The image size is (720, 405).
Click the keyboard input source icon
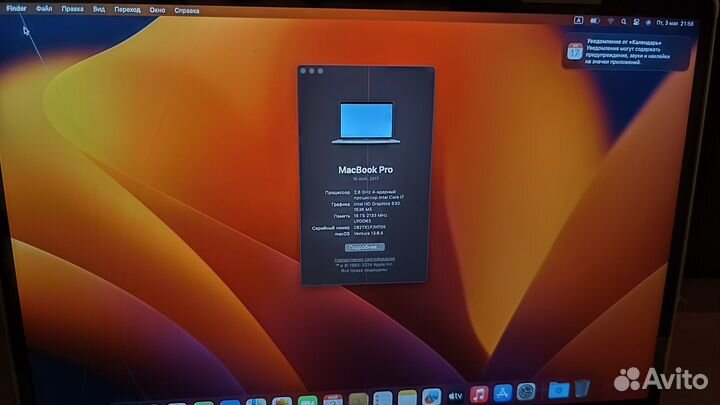[x=578, y=20]
